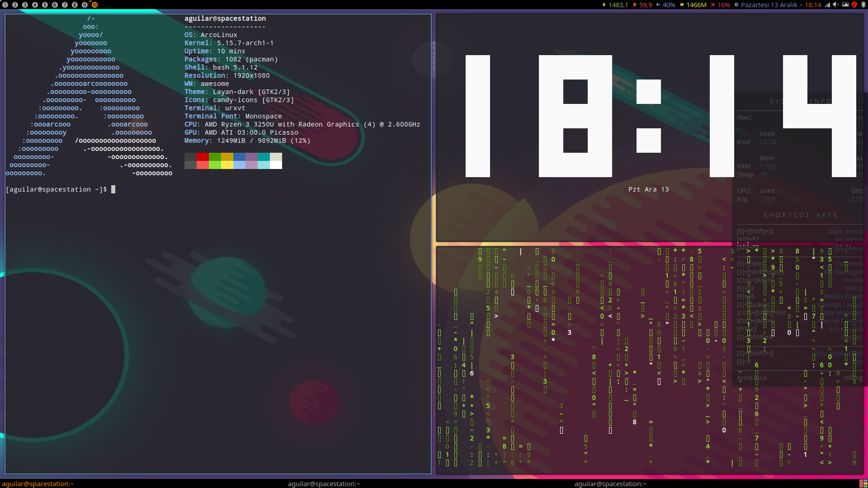Click the tile layout switcher icon
The image size is (868, 488).
tap(863, 483)
